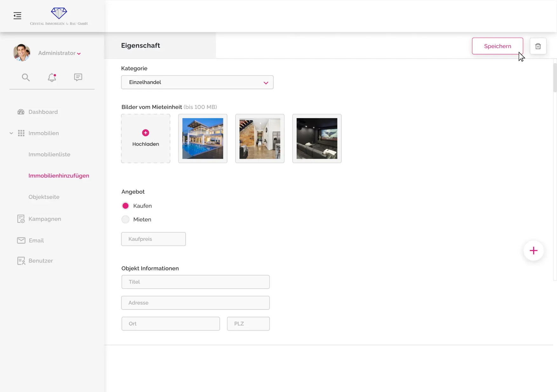Upload an image via Hochladen
The width and height of the screenshot is (557, 392).
pos(145,139)
